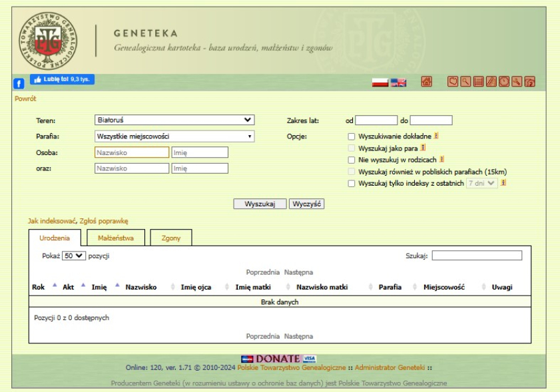Toggle search in nearby parishes (15km) checkbox
This screenshot has width=560, height=392.
click(352, 172)
